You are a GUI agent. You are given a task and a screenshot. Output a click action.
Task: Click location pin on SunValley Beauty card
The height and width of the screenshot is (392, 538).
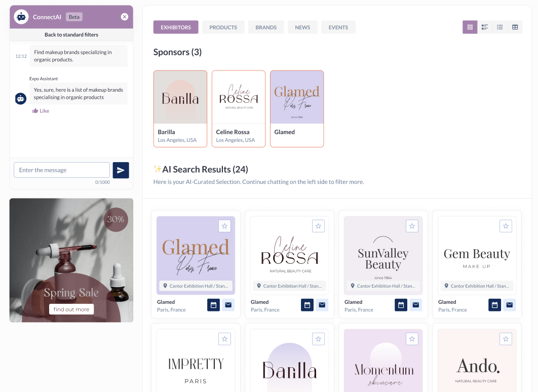tap(353, 286)
